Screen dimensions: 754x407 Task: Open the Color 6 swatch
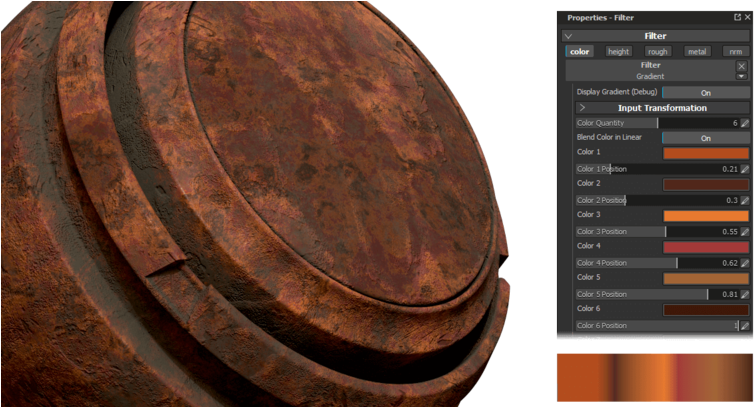tap(706, 310)
